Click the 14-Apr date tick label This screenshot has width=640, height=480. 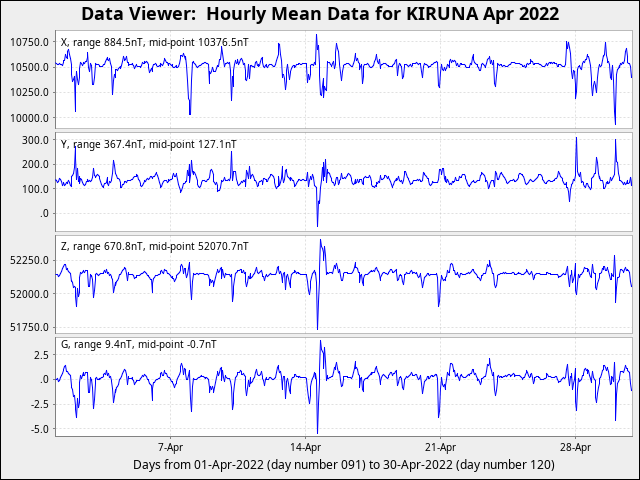305,447
